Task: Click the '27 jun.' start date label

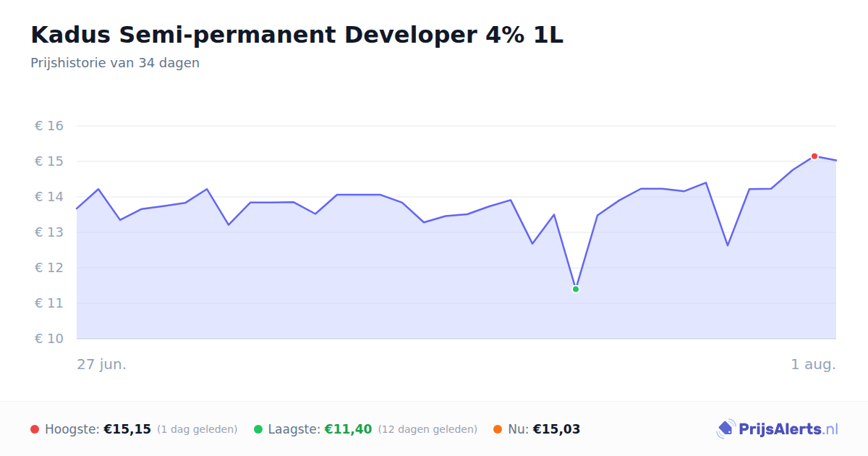Action: pyautogui.click(x=102, y=364)
